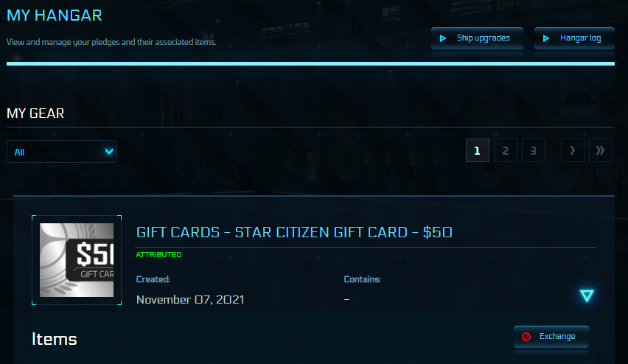Open the Star Citizen Gift Card $50 title
Image resolution: width=628 pixels, height=364 pixels.
[294, 232]
